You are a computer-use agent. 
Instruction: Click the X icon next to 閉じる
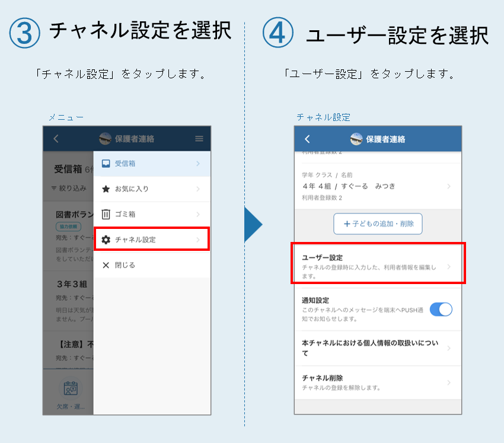(106, 265)
